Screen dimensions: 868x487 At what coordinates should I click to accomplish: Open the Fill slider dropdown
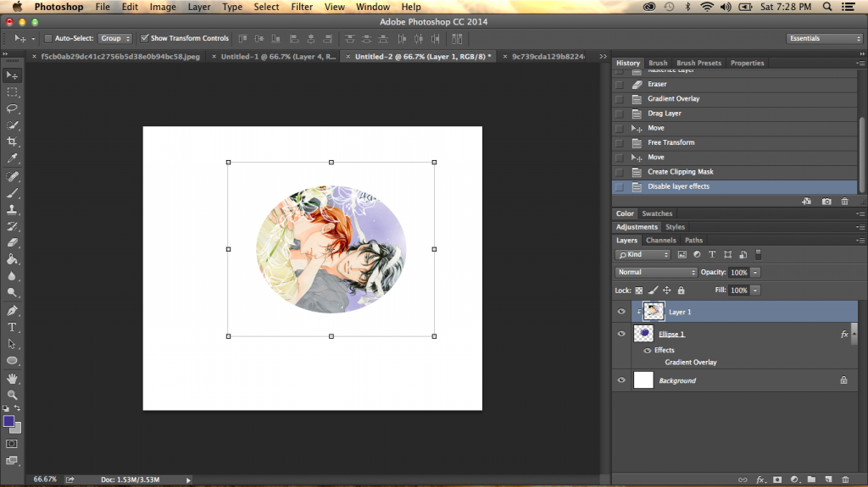click(x=755, y=290)
